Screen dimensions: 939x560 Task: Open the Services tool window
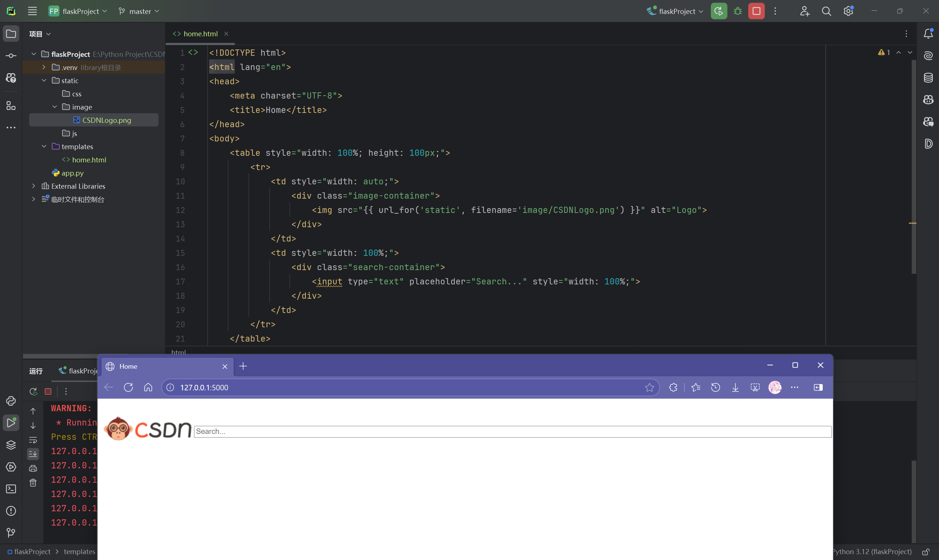pyautogui.click(x=11, y=467)
